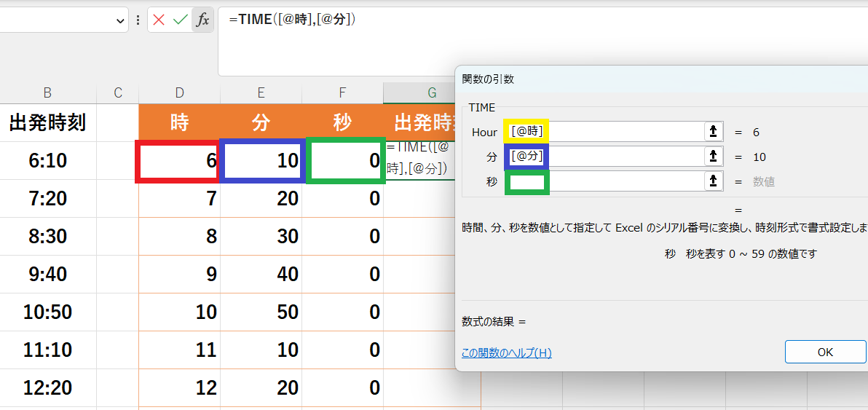Select cell showing 11:10
Screen dimensions: 868x410
[47, 350]
